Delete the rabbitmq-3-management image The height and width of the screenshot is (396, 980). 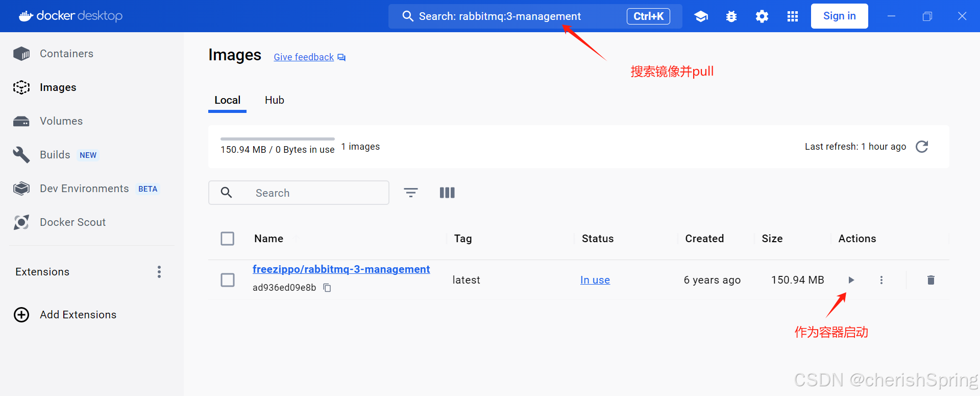point(931,280)
